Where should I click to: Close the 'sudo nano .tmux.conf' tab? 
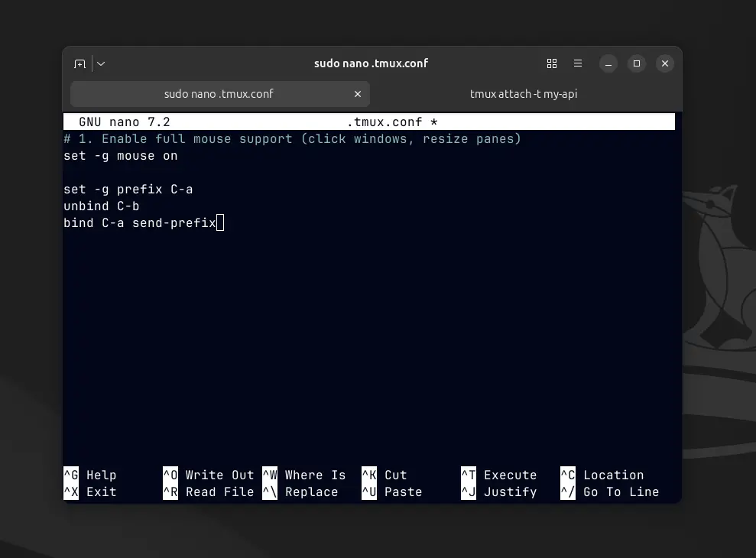358,94
